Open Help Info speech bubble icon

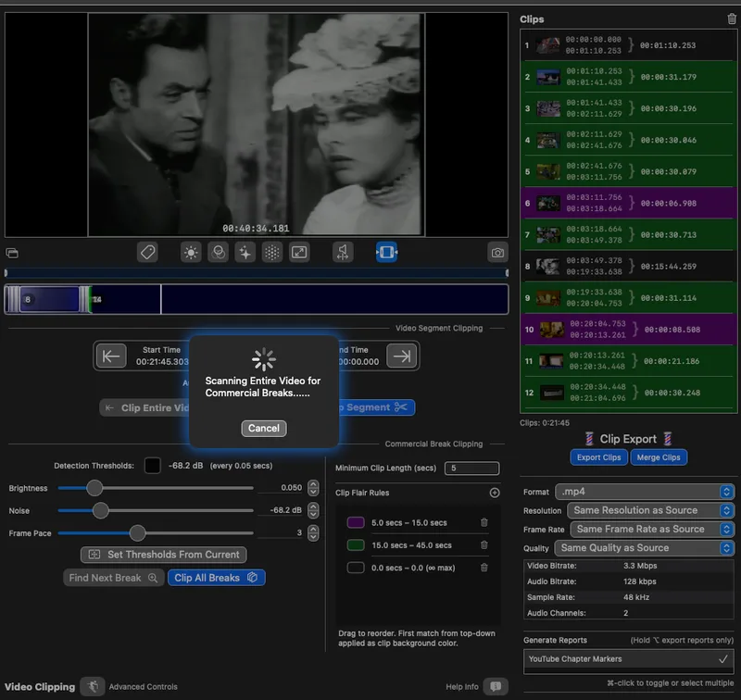[x=496, y=686]
